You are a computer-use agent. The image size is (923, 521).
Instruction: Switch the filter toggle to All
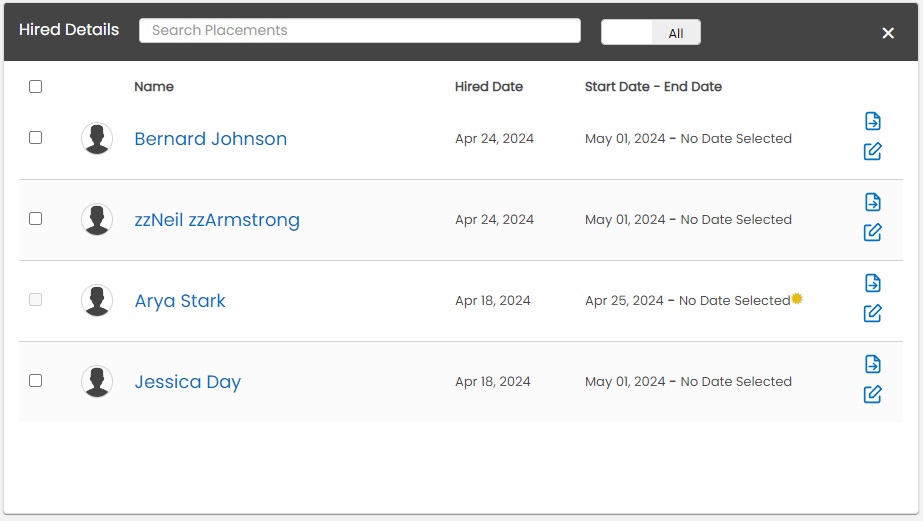click(676, 33)
